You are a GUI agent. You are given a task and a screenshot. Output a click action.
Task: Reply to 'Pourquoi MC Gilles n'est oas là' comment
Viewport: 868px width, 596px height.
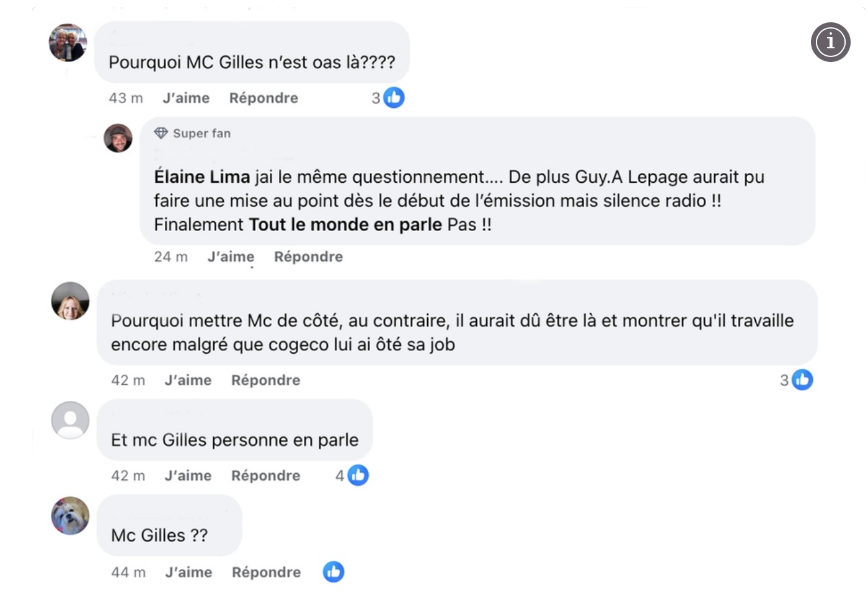[x=263, y=98]
